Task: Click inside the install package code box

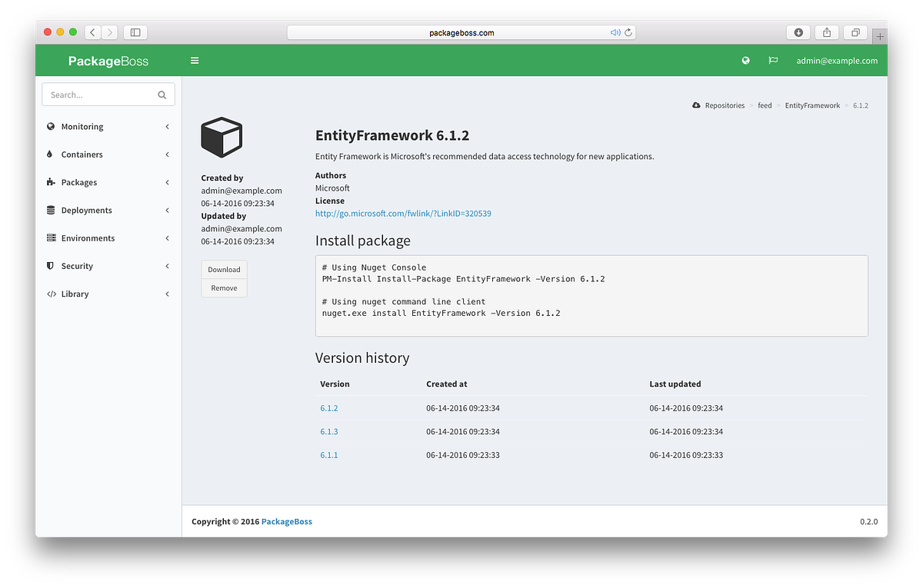Action: 591,296
